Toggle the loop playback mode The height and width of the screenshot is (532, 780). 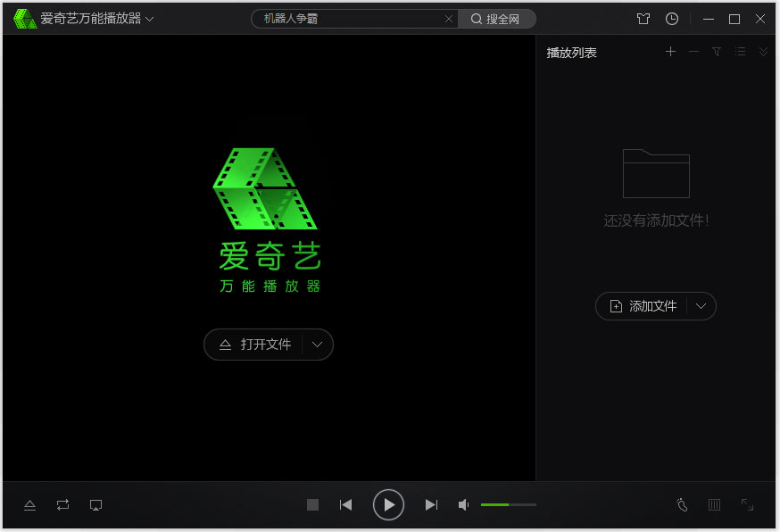point(62,505)
